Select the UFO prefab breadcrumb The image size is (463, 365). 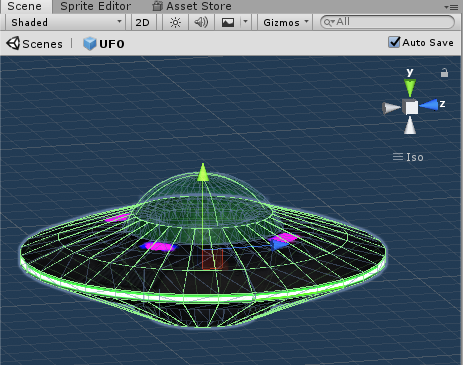click(104, 44)
